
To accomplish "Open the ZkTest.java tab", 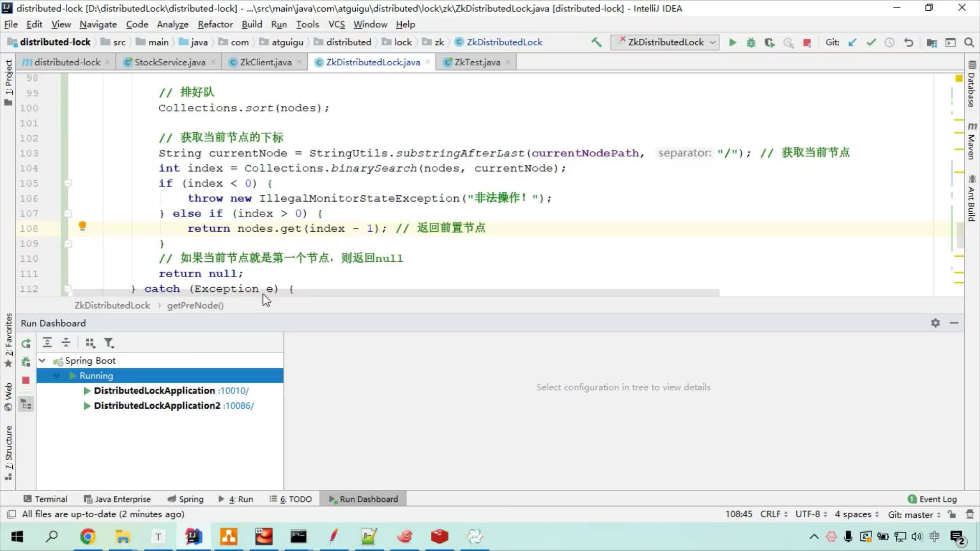I will click(x=477, y=62).
